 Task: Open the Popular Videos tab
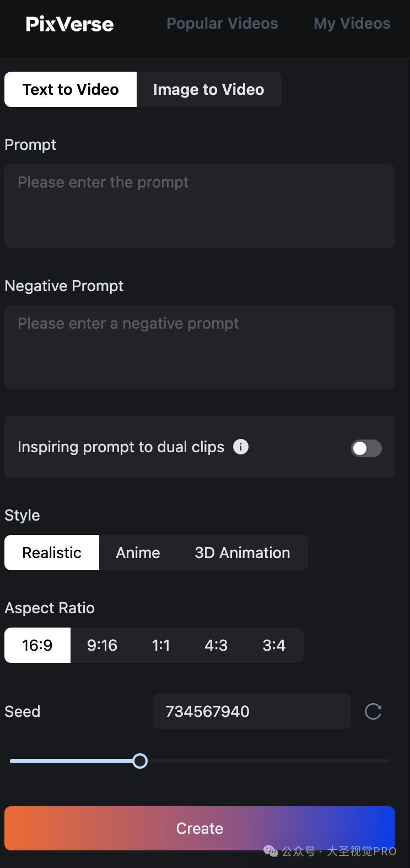pyautogui.click(x=222, y=24)
